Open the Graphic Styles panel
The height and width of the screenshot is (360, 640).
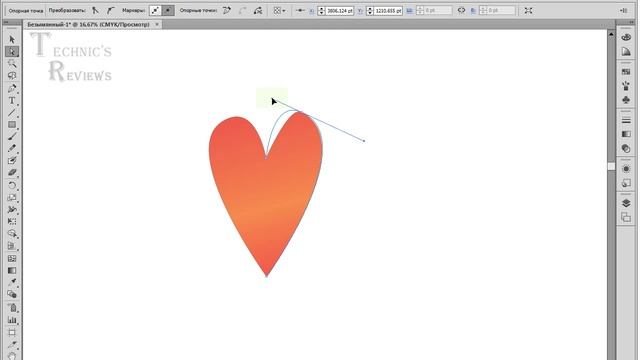click(x=626, y=183)
